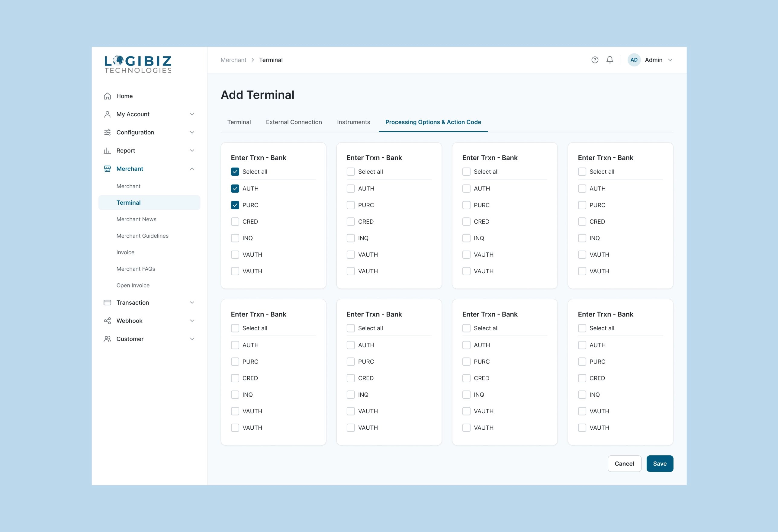This screenshot has height=532, width=778.
Task: Switch to Instruments tab
Action: click(354, 122)
